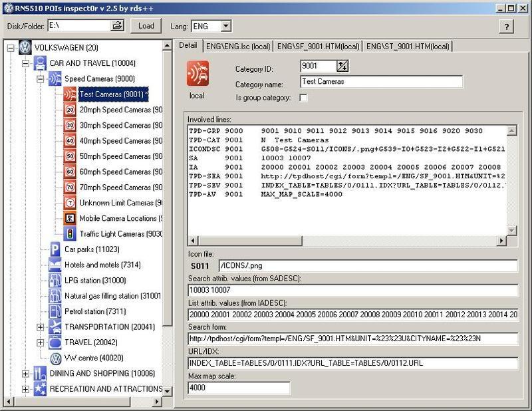The width and height of the screenshot is (532, 411).
Task: Click the 60mph speed camera icon
Action: pyautogui.click(x=70, y=172)
